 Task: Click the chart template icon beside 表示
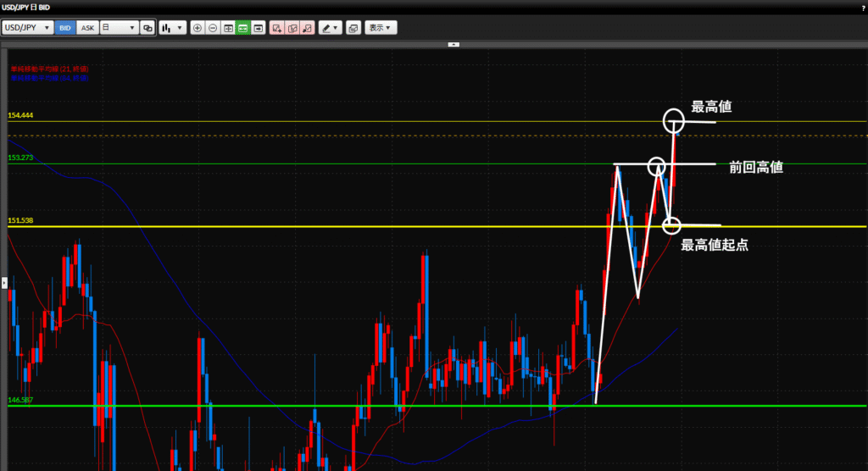click(x=353, y=28)
